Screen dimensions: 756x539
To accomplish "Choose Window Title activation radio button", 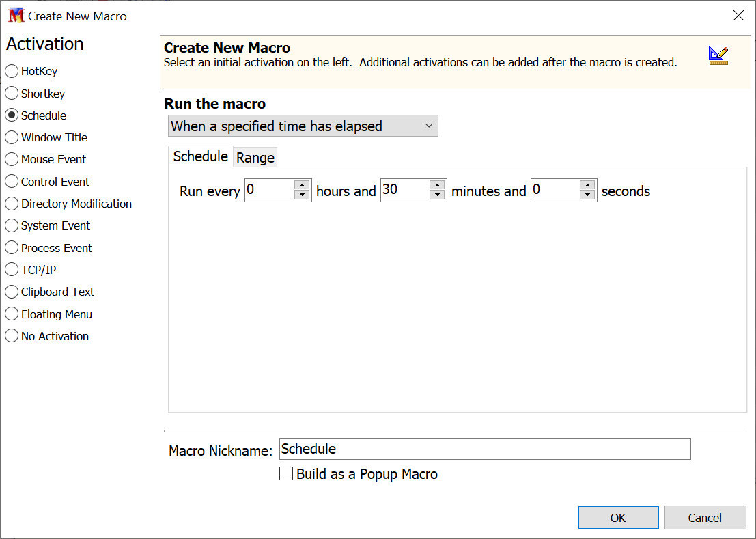I will point(12,137).
